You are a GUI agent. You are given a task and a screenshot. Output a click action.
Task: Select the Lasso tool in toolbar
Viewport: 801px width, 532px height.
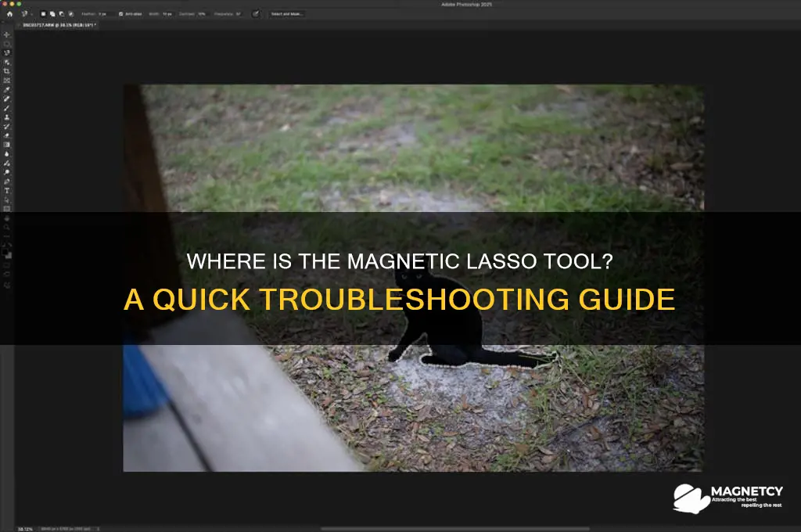6,52
